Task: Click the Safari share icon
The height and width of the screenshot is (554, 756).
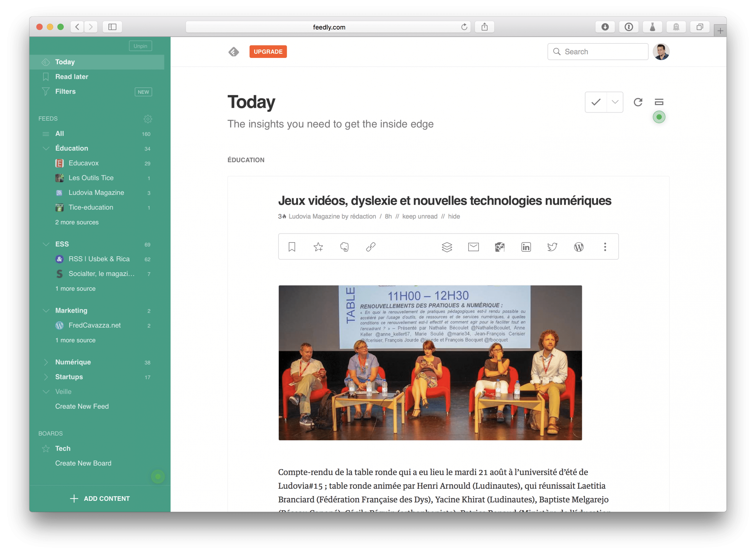Action: point(484,27)
